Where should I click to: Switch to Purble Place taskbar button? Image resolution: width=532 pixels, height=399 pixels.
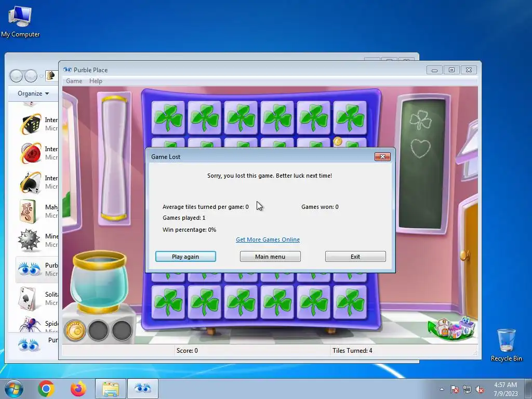coord(143,389)
